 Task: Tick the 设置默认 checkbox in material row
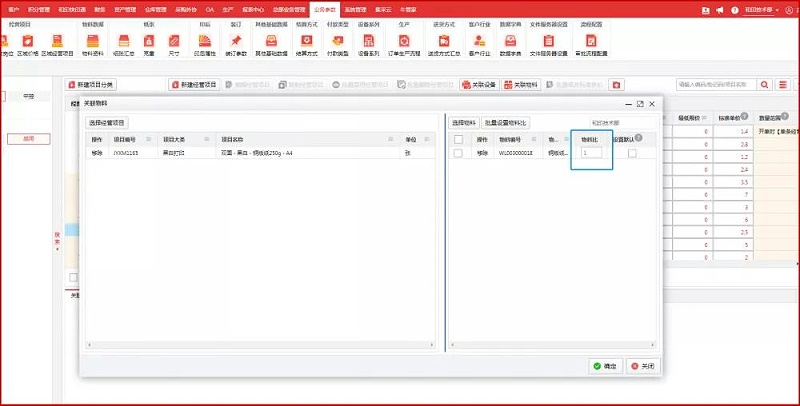coord(631,153)
